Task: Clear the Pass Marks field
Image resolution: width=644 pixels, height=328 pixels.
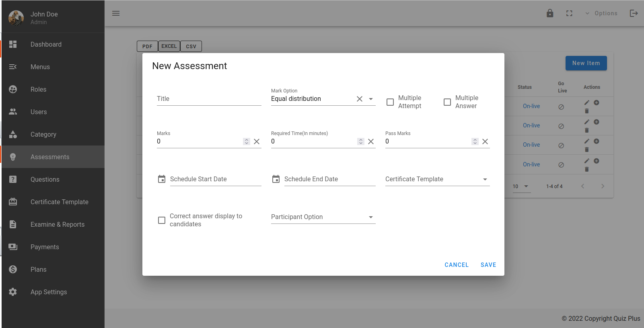Action: [485, 141]
